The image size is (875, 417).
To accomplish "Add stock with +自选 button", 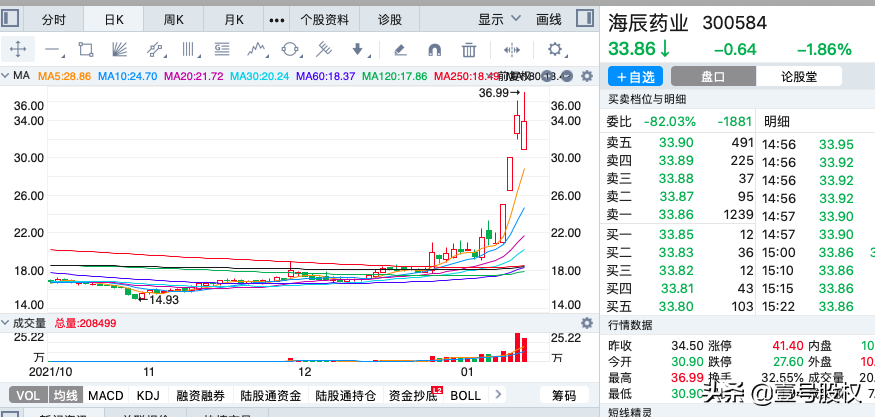I will pyautogui.click(x=636, y=76).
